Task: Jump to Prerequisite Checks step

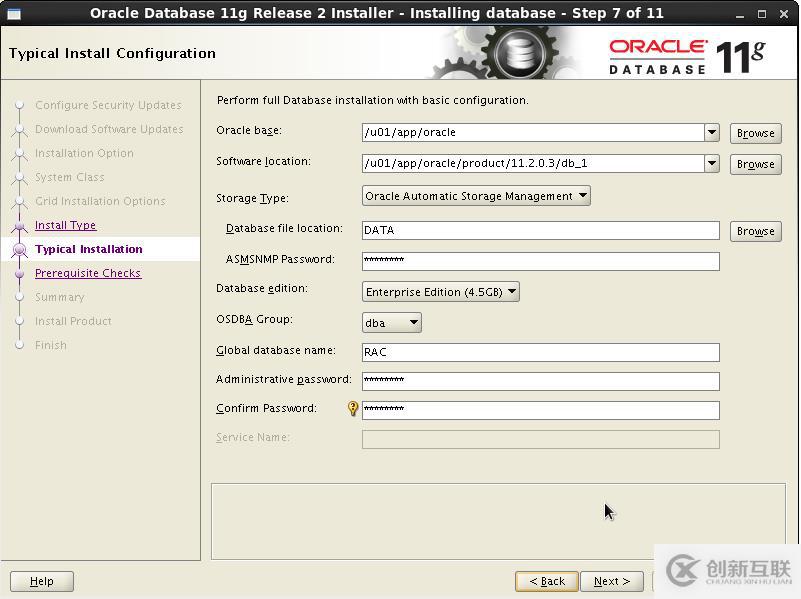Action: coord(87,273)
